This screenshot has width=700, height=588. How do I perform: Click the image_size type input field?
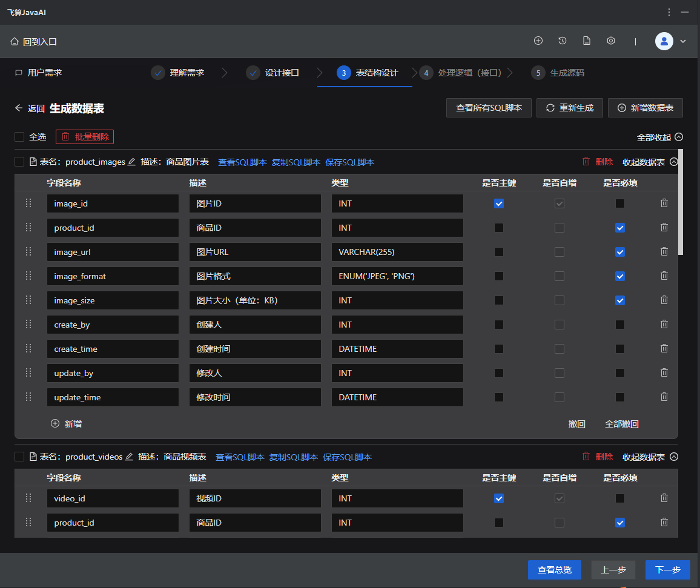coord(397,300)
